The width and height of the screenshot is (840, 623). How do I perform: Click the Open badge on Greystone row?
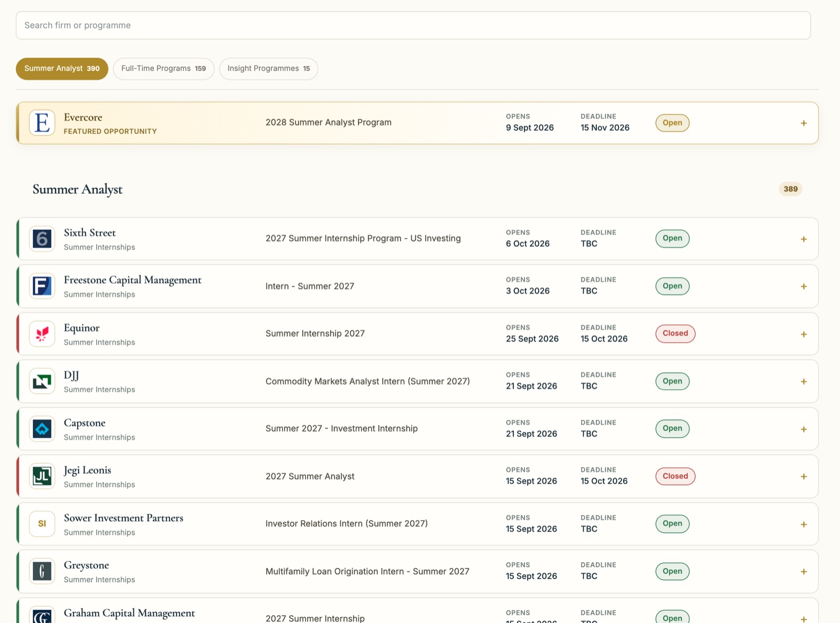tap(673, 571)
